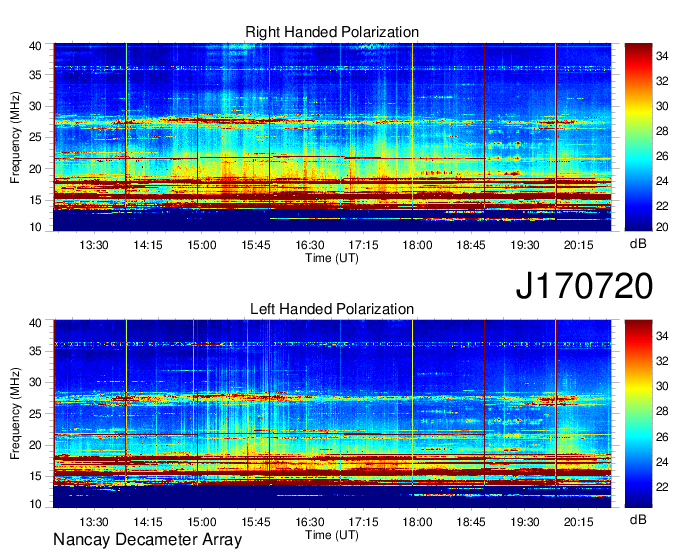Click the 15:45 time tick under Right Handed plot
680x552 pixels.
(256, 245)
